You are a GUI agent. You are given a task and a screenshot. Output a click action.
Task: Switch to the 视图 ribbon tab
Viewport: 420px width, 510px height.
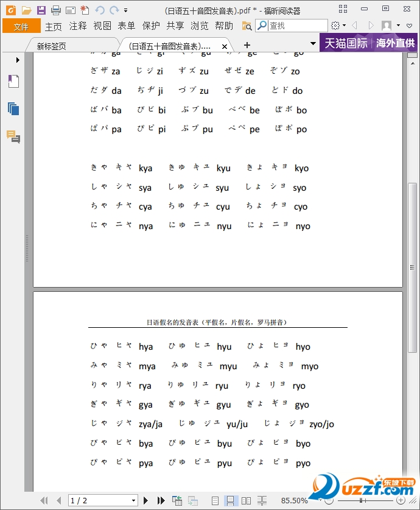(102, 26)
